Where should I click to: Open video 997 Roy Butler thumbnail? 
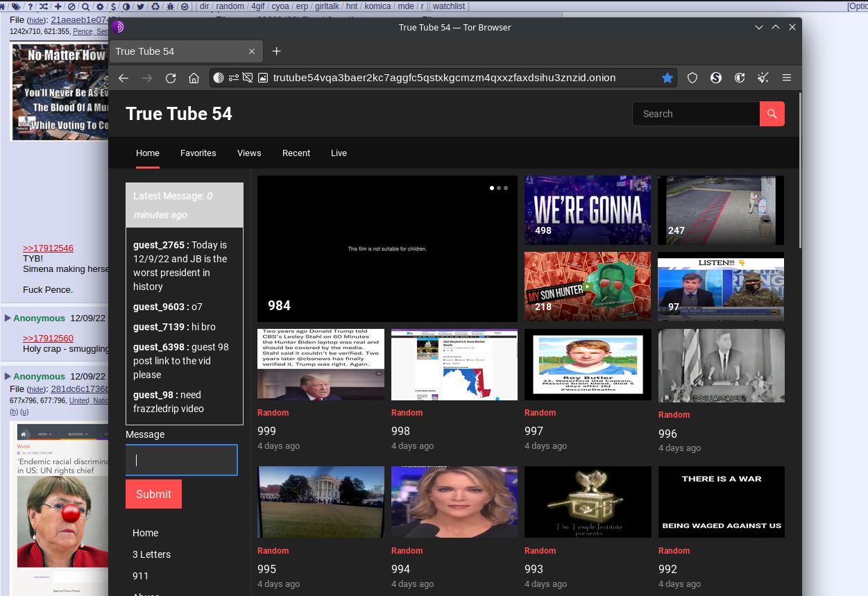(x=588, y=364)
